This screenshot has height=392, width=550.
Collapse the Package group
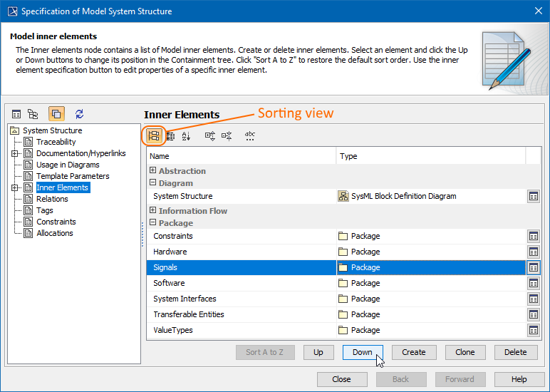[x=153, y=223]
